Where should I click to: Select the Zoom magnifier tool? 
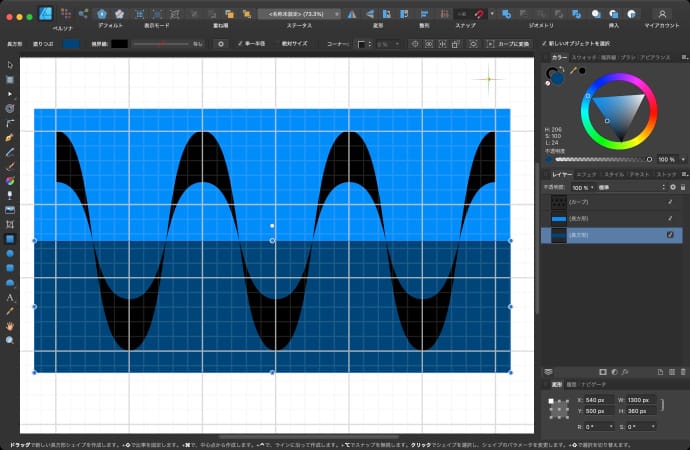(10, 340)
